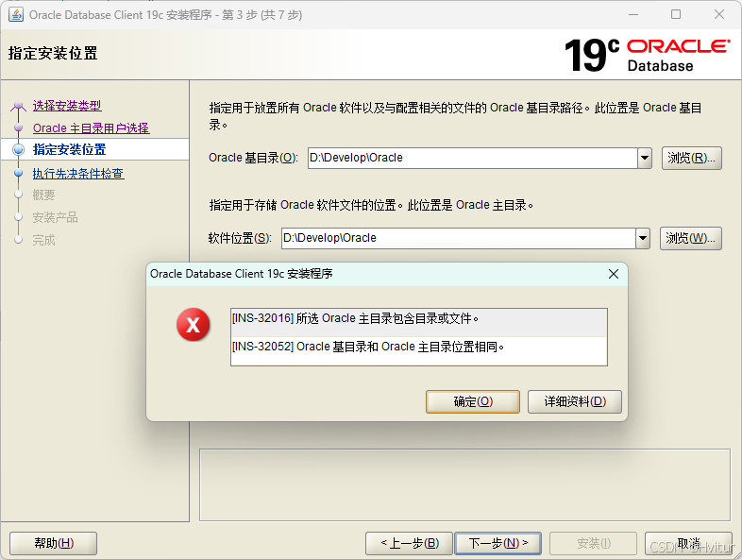Image resolution: width=742 pixels, height=560 pixels.
Task: Click 浏览(W) for software location
Action: pos(690,238)
